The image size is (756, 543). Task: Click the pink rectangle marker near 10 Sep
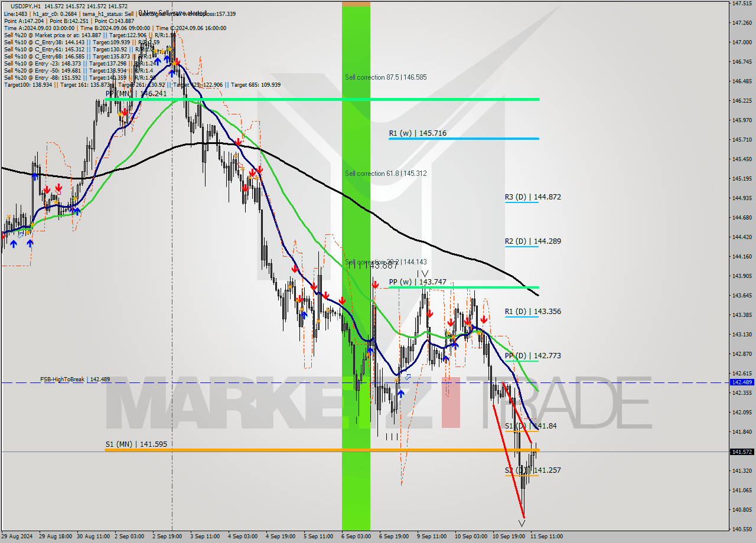click(x=451, y=403)
